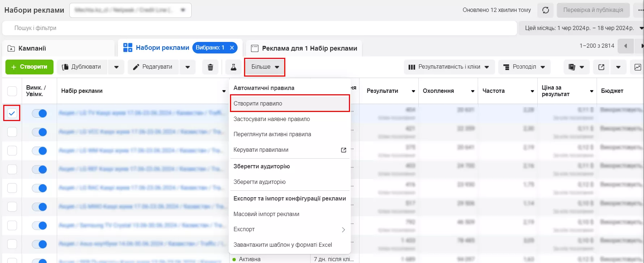Viewport: 644px width, 263px height.
Task: Open the 'Більше' dropdown
Action: (265, 67)
